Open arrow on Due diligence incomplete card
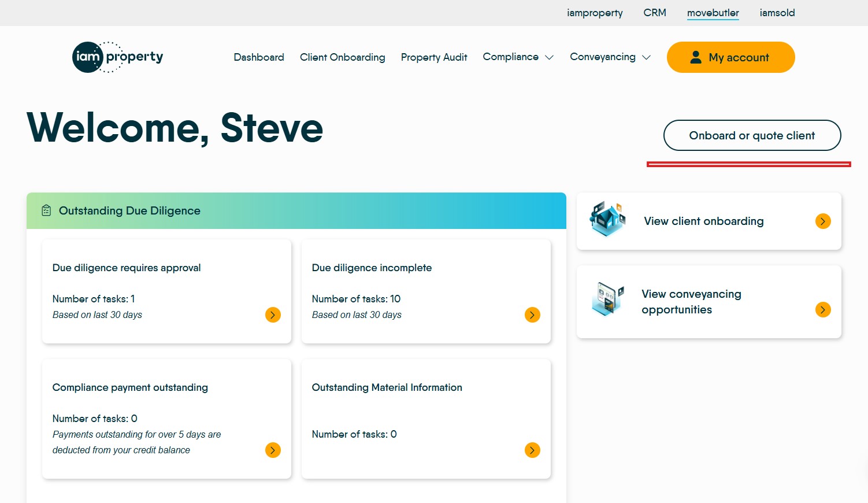This screenshot has height=503, width=868. point(532,315)
